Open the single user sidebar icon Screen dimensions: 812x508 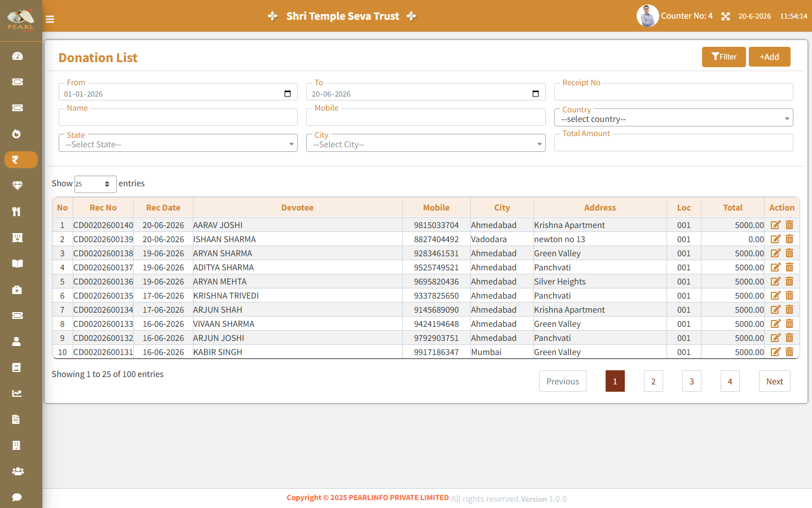click(x=16, y=341)
